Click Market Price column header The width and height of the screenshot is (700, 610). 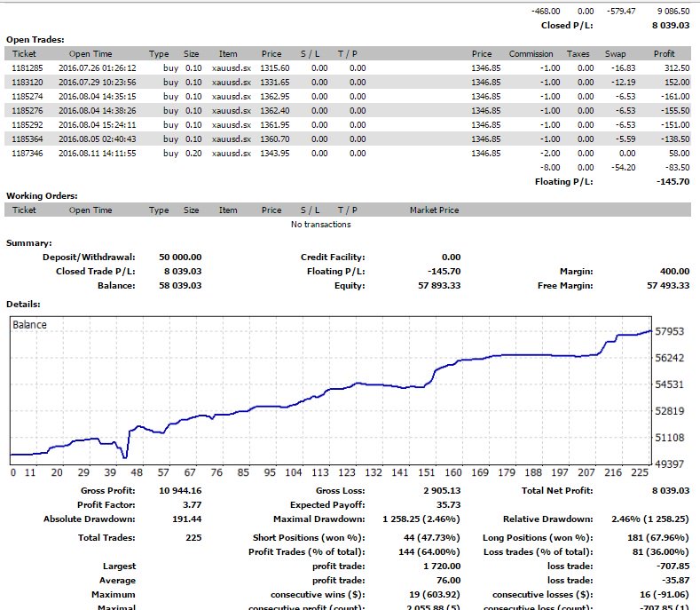coord(434,210)
